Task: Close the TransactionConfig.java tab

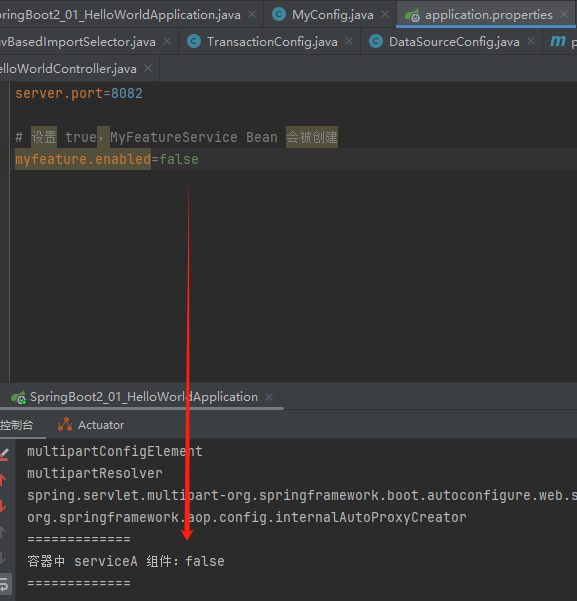Action: 349,41
